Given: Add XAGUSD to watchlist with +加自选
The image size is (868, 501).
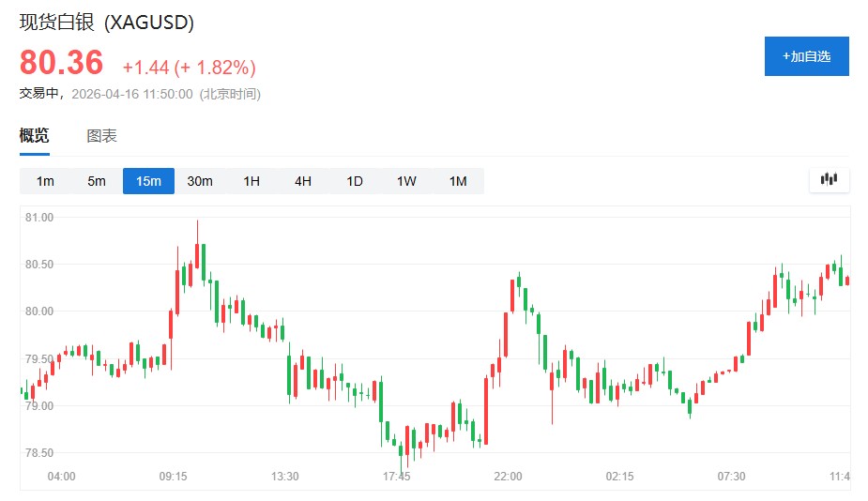Looking at the screenshot, I should point(806,56).
